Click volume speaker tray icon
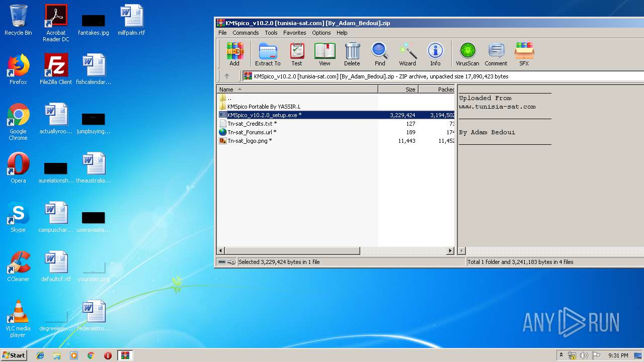Viewport: 644px width, 362px height. tap(584, 355)
